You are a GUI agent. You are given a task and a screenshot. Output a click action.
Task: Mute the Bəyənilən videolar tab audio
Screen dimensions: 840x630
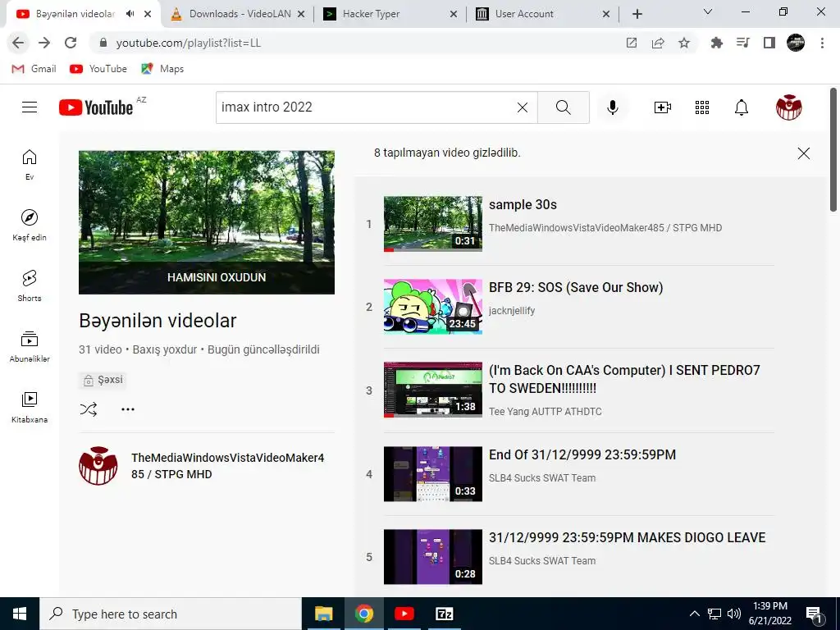[130, 14]
